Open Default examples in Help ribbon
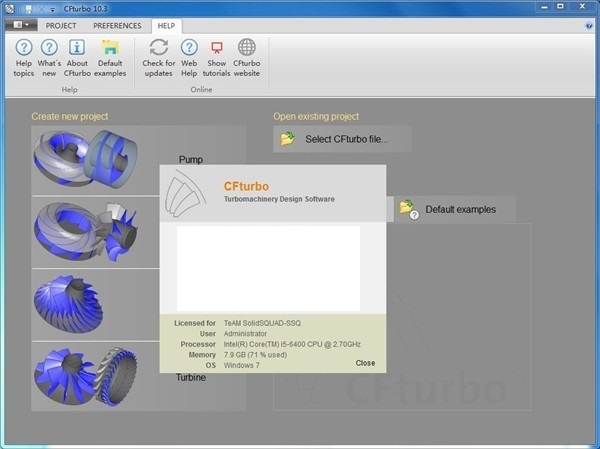The width and height of the screenshot is (600, 449). pos(110,57)
